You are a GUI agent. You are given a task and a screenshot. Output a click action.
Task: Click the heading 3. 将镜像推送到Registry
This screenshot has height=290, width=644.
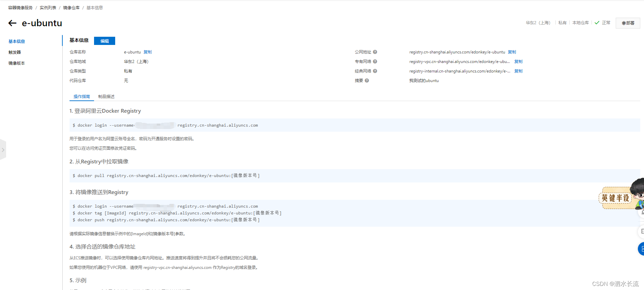coord(99,192)
